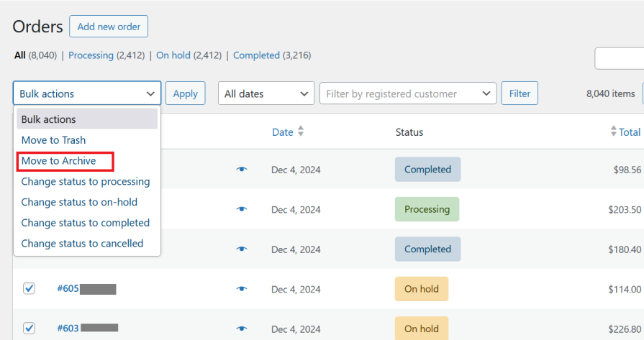Choose Move to Archive from the list

tap(58, 161)
